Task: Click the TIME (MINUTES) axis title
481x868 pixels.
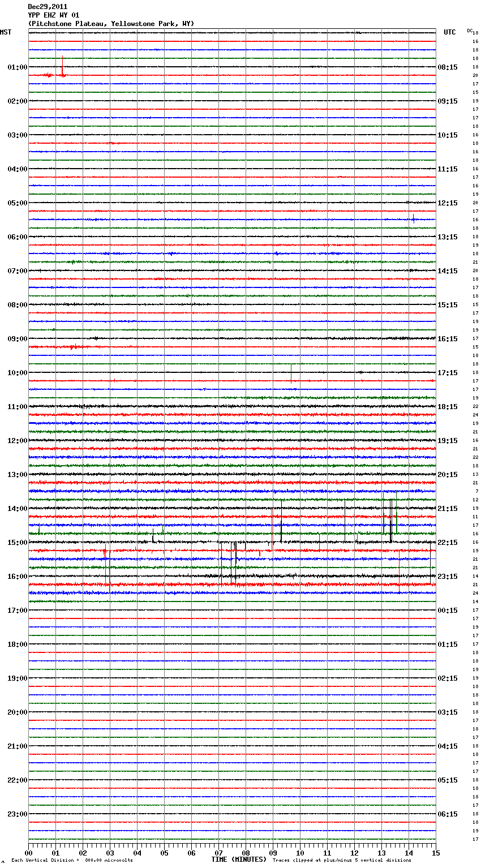Action: pyautogui.click(x=239, y=860)
